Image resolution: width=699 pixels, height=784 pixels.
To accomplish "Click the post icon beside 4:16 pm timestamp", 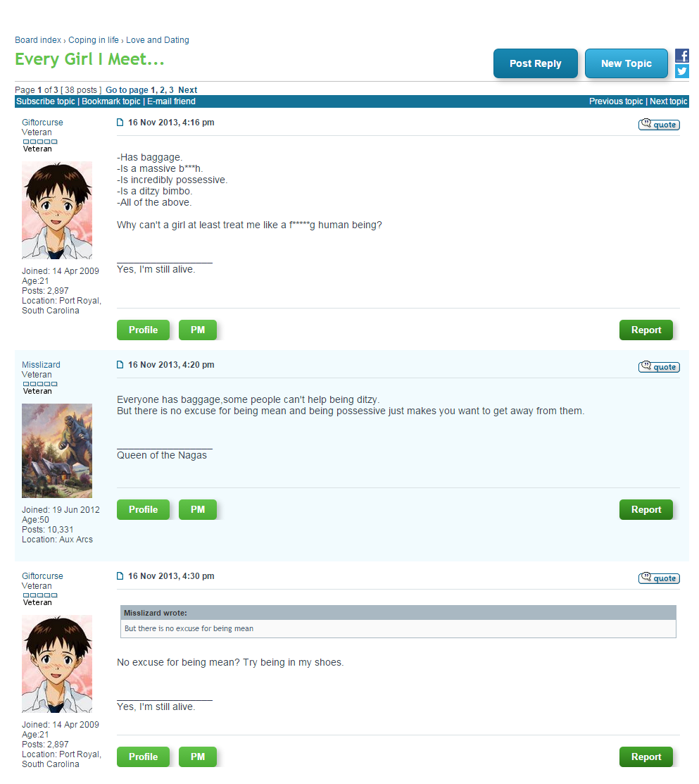I will (x=120, y=123).
